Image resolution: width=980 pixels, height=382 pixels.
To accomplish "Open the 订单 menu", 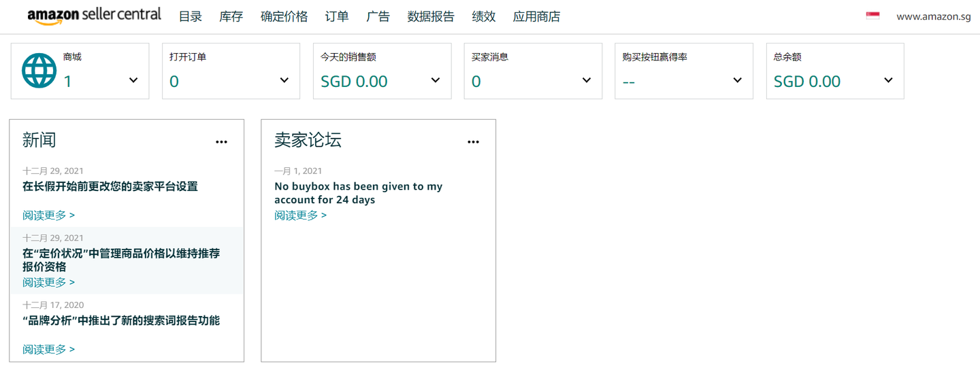I will [x=337, y=16].
